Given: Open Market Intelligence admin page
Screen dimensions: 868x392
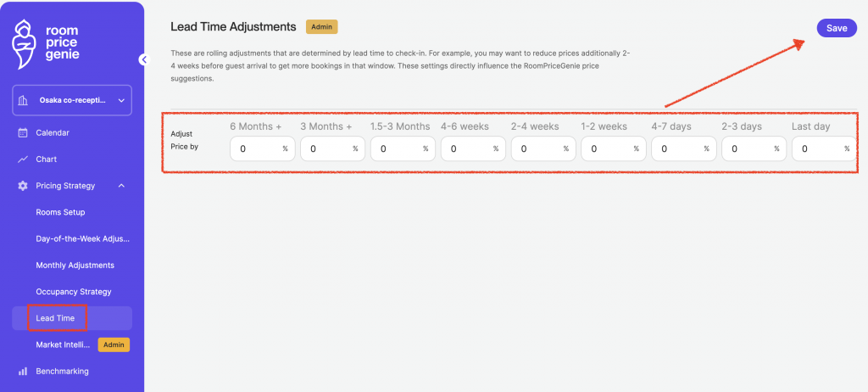Looking at the screenshot, I should pyautogui.click(x=64, y=344).
